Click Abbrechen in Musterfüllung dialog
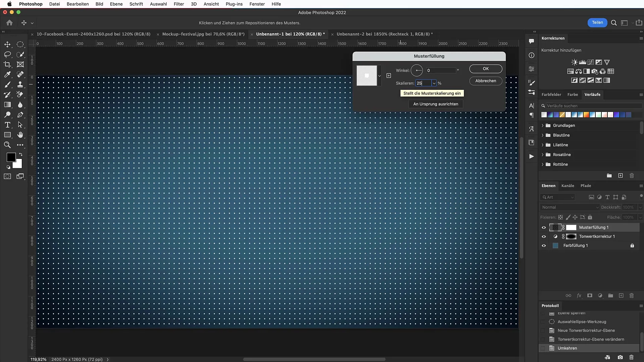The image size is (644, 362). pos(486,80)
